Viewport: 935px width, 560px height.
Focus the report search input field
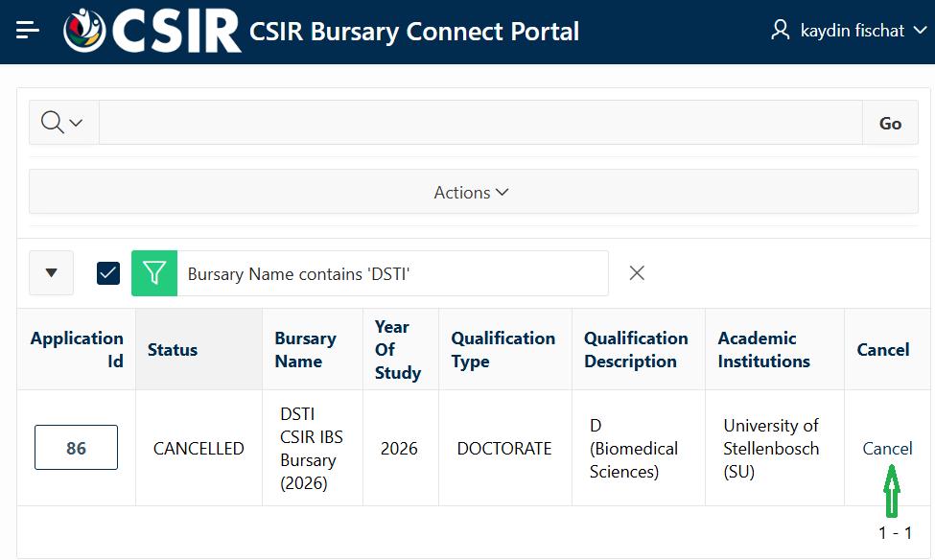pos(480,123)
